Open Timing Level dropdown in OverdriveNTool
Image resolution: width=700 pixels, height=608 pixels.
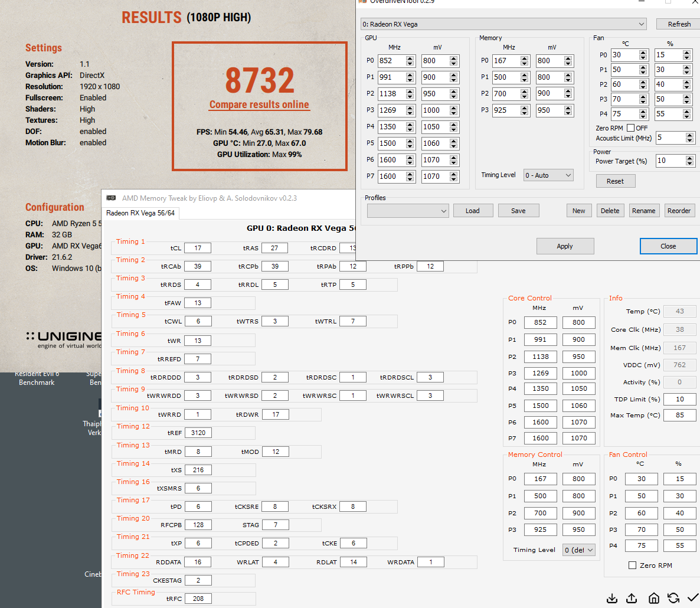pyautogui.click(x=548, y=175)
